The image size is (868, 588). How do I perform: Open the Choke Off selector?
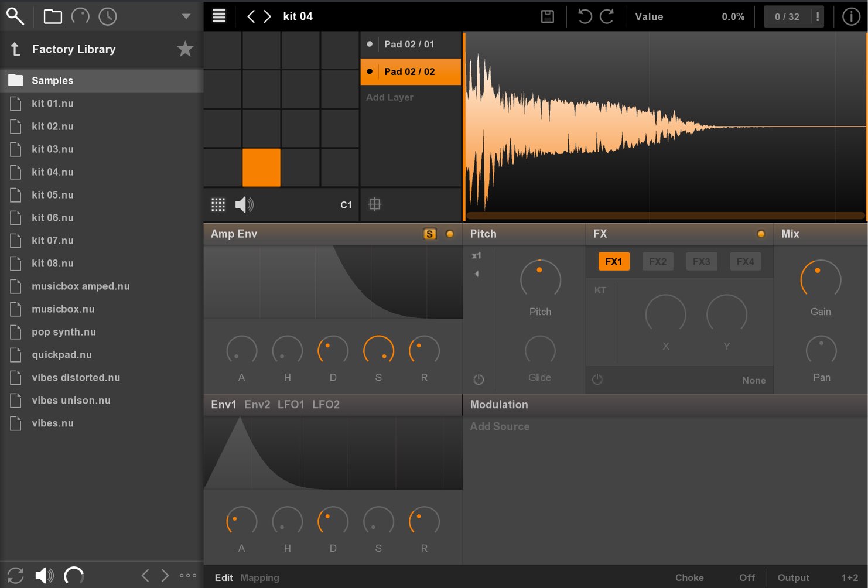click(747, 577)
